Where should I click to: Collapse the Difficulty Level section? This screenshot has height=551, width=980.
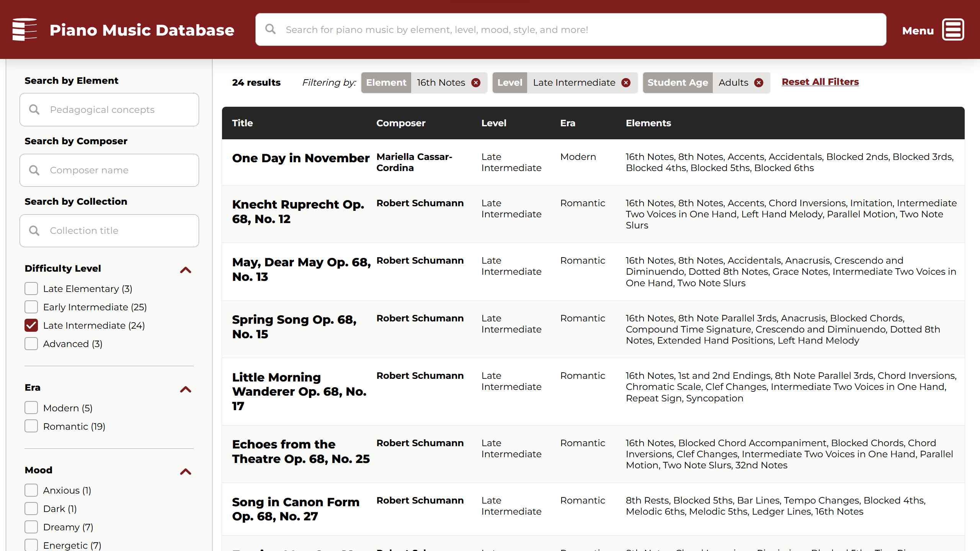186,270
